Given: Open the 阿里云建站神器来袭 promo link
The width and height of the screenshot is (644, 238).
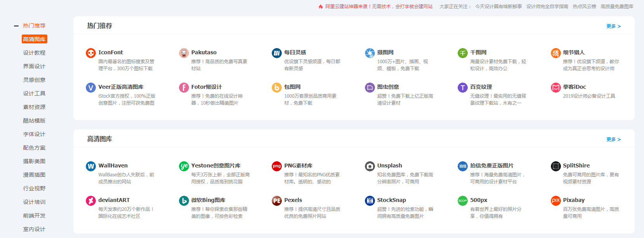Looking at the screenshot, I should (x=379, y=7).
